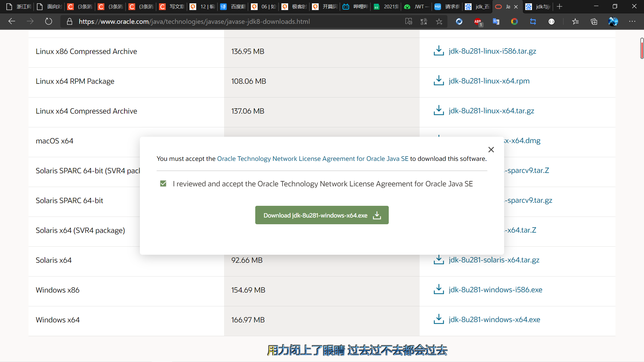Click the read aloud icon in address bar

[409, 22]
